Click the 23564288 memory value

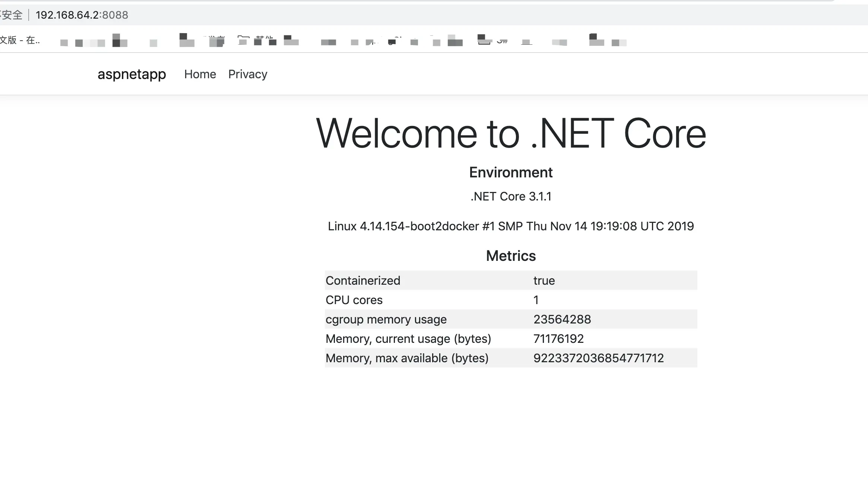pos(562,319)
